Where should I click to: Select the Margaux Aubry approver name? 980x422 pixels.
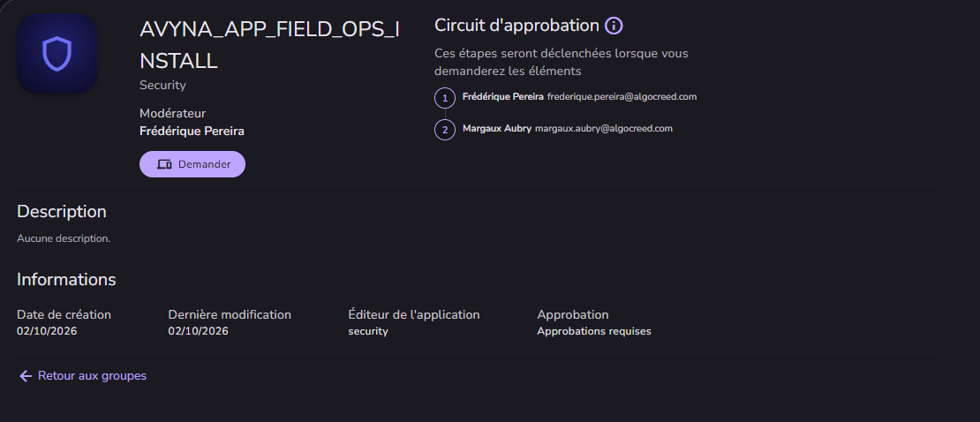pyautogui.click(x=497, y=128)
